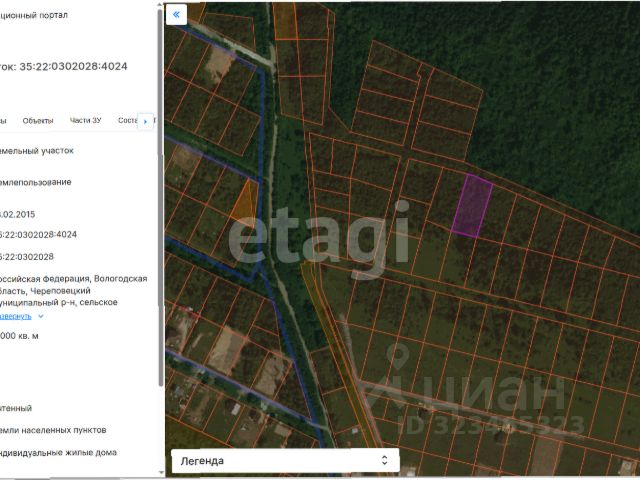Open the partially hidden Соста… tab
Screen dimensions: 640x480
pyautogui.click(x=127, y=120)
